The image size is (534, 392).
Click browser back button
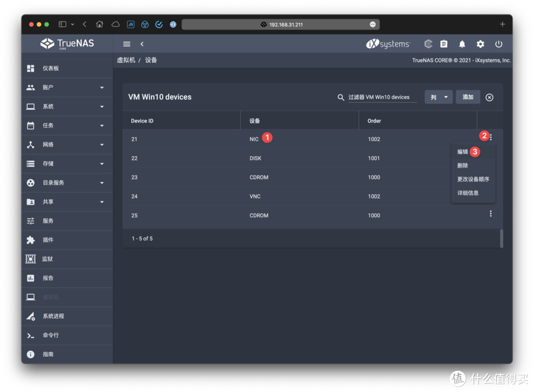(x=85, y=24)
